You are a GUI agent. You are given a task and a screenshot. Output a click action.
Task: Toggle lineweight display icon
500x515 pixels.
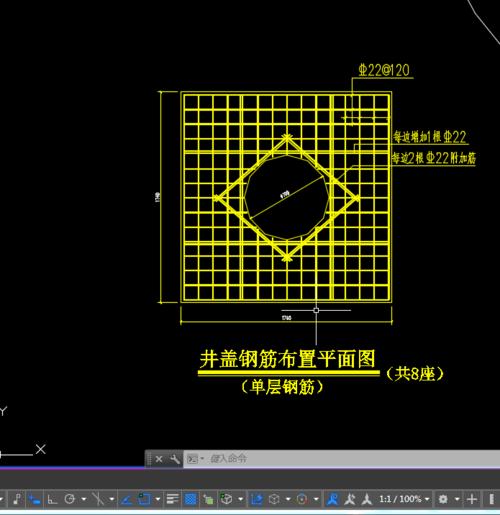[172, 499]
